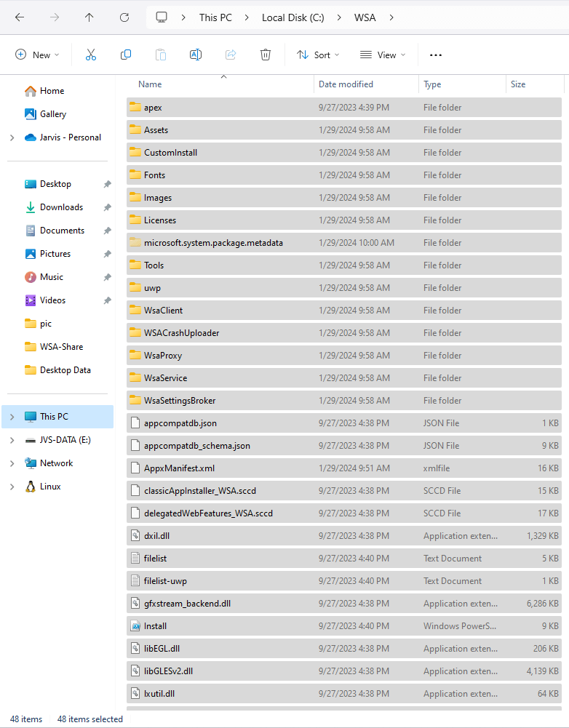Click the Share icon in toolbar
This screenshot has width=569, height=728.
pyautogui.click(x=231, y=55)
